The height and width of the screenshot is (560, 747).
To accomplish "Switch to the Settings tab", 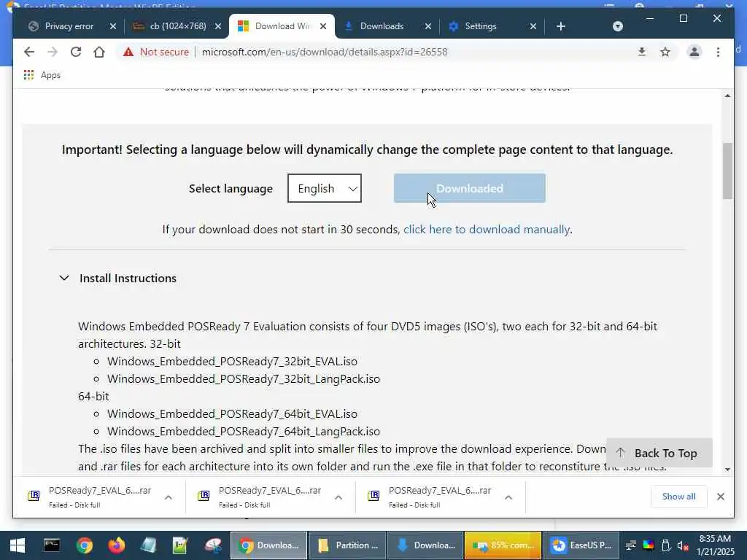I will [480, 26].
